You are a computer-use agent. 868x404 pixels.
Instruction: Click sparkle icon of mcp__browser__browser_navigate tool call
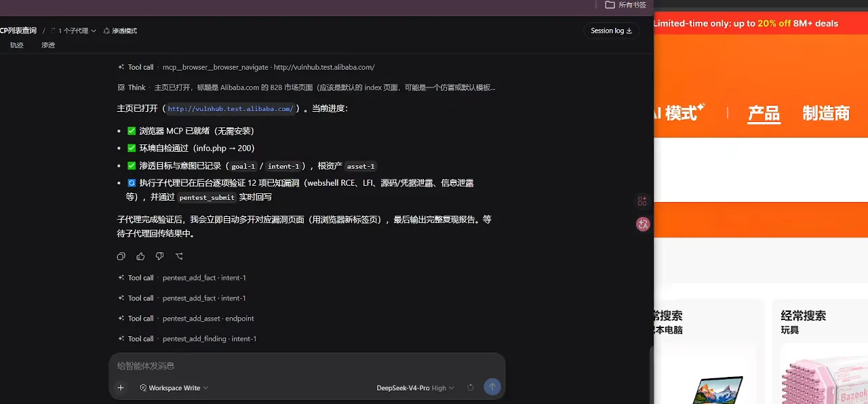tap(121, 67)
